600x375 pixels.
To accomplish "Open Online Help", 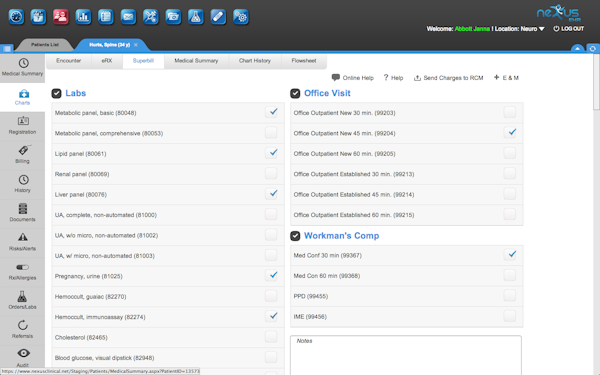I will (x=353, y=78).
